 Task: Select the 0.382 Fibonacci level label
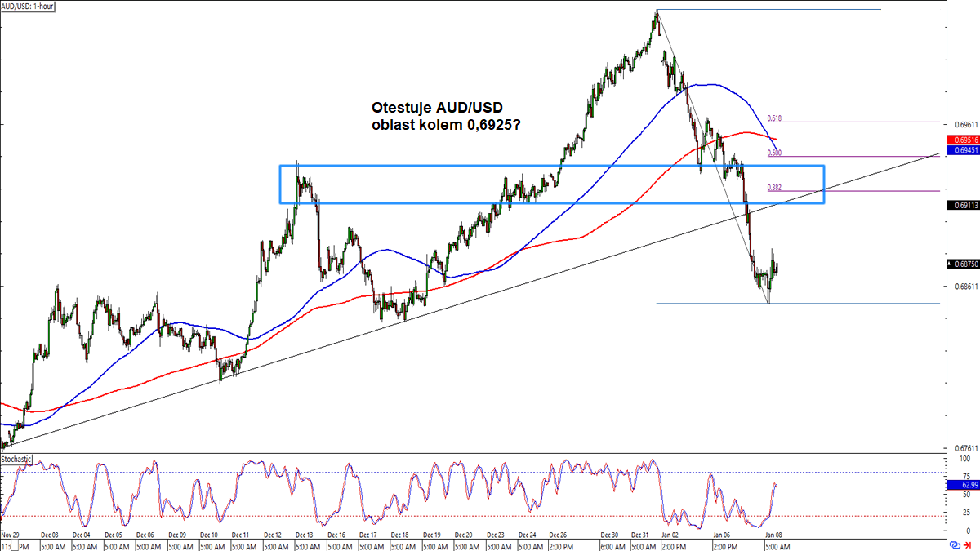tap(775, 187)
